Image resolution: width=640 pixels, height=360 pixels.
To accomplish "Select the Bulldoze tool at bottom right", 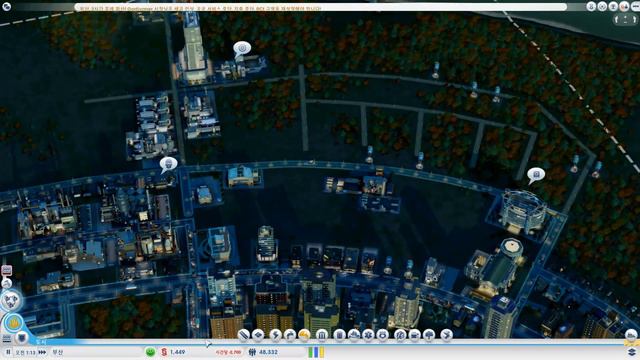I will [631, 335].
